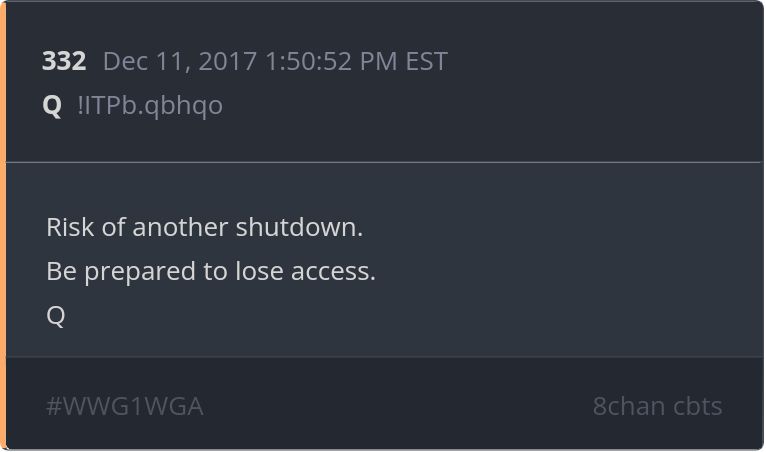This screenshot has width=766, height=452.
Task: Click the year 2017 in the header
Action: [228, 62]
